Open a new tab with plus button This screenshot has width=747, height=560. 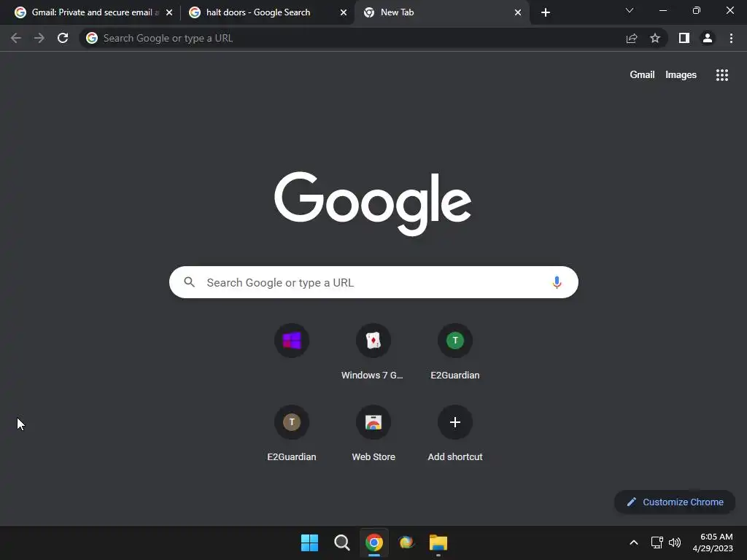click(546, 12)
